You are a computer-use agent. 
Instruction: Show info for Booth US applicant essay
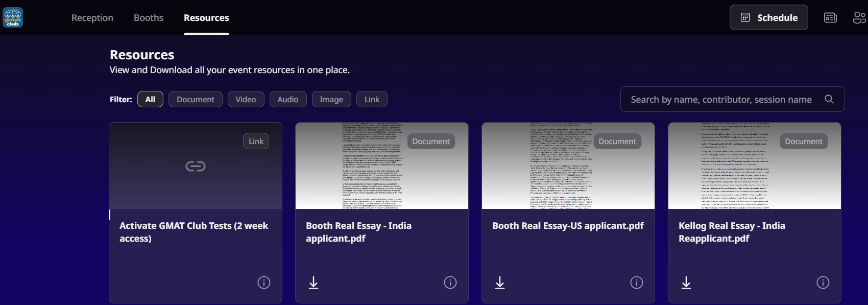[x=636, y=283]
